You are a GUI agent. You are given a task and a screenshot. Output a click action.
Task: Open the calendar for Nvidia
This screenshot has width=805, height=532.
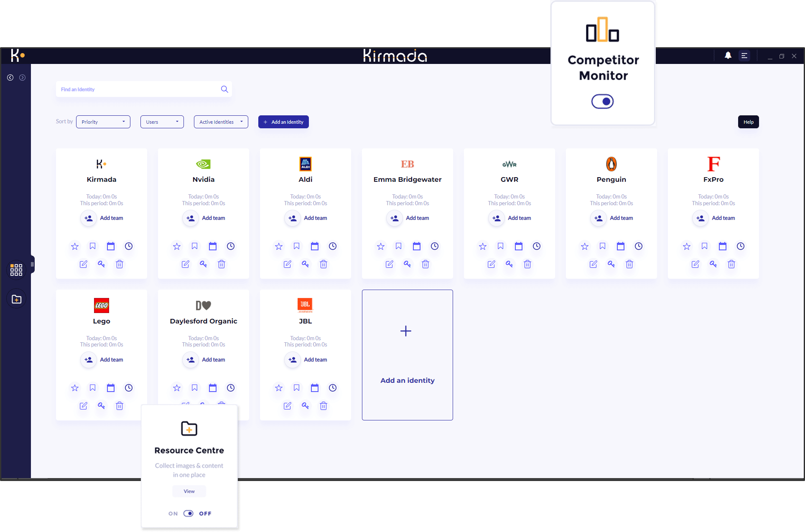coord(213,246)
